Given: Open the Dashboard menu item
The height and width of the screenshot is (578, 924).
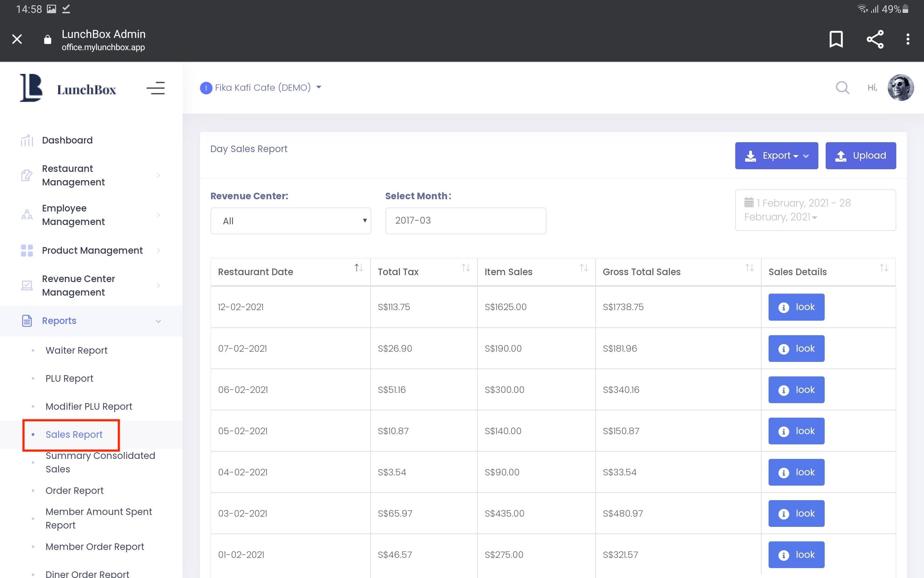Looking at the screenshot, I should tap(67, 140).
